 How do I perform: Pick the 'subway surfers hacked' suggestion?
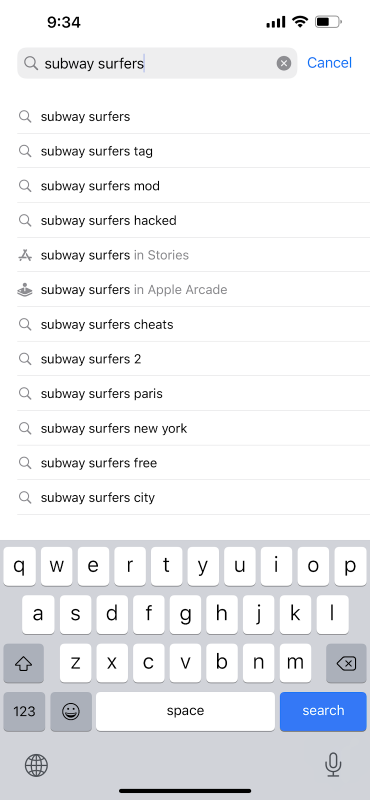coord(193,220)
